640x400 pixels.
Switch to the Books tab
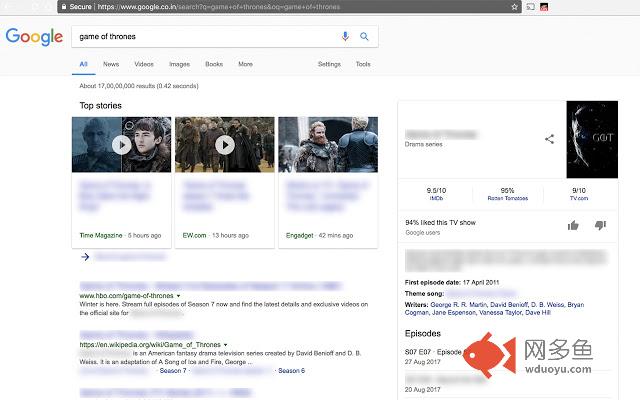click(x=214, y=64)
